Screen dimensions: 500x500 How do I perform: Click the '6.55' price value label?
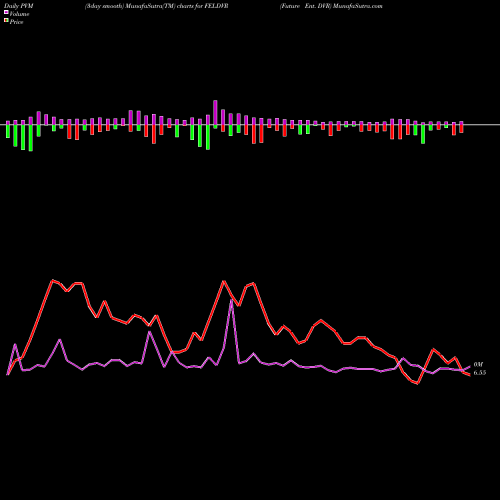pos(480,373)
